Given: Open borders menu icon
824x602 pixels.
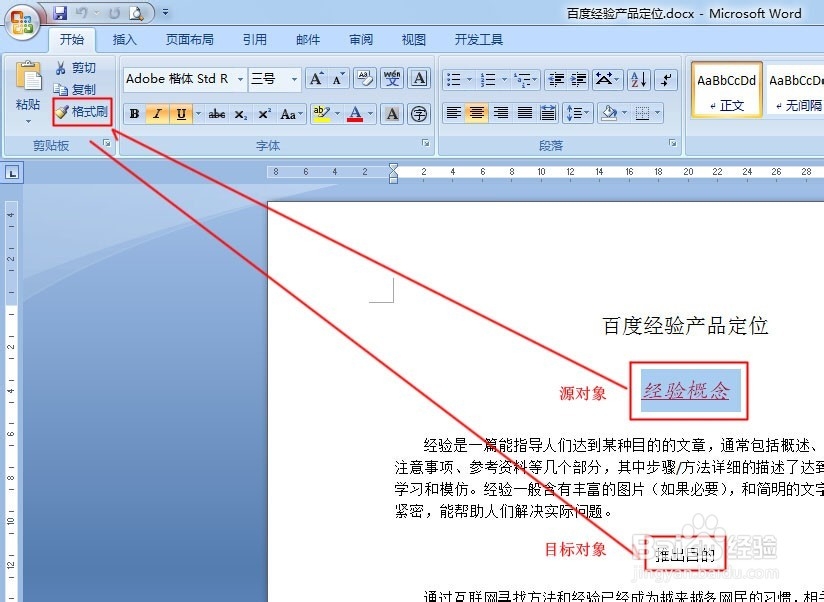Looking at the screenshot, I should click(x=642, y=113).
